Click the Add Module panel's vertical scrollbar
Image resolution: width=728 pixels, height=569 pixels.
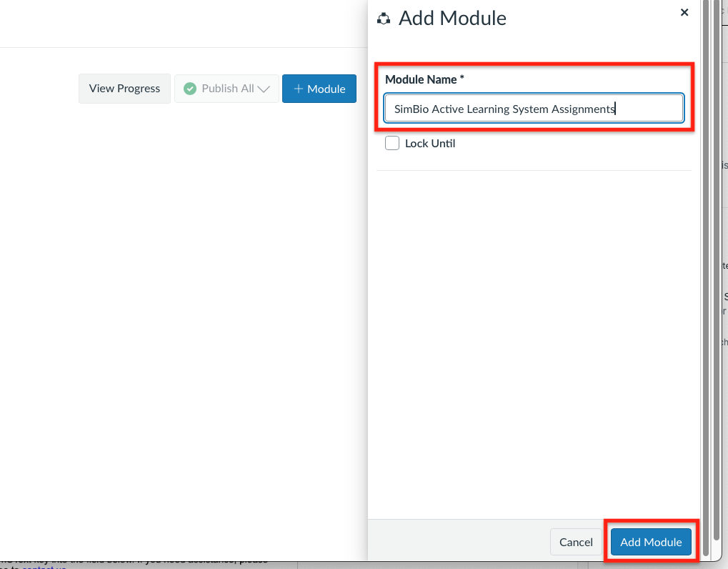tap(706, 286)
